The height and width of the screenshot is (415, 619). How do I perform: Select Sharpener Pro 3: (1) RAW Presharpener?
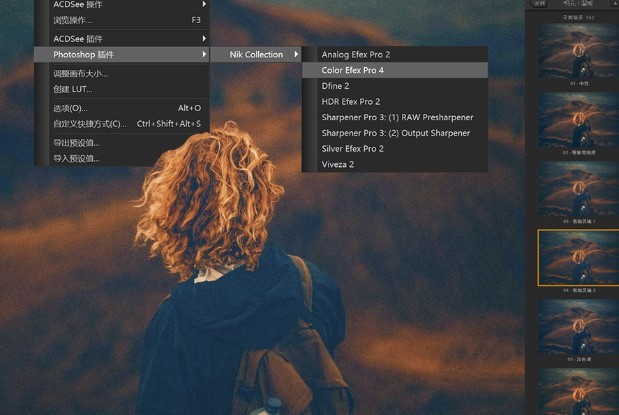tap(397, 117)
